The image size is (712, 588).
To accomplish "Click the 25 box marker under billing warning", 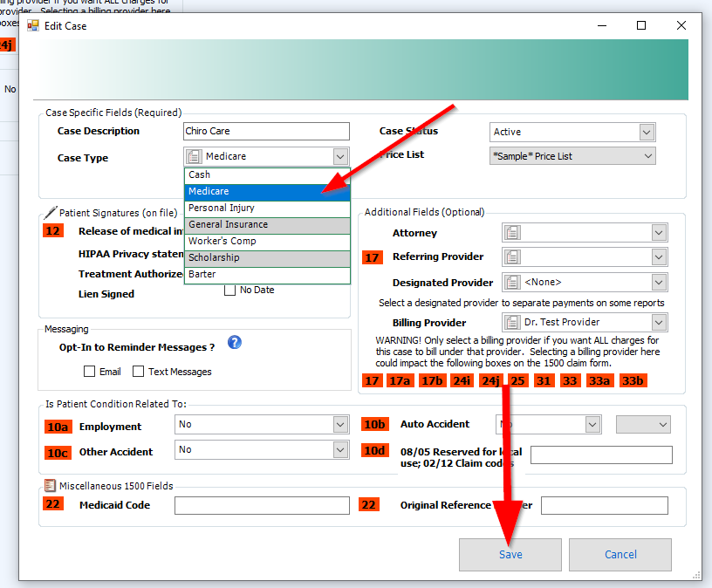I will 517,380.
